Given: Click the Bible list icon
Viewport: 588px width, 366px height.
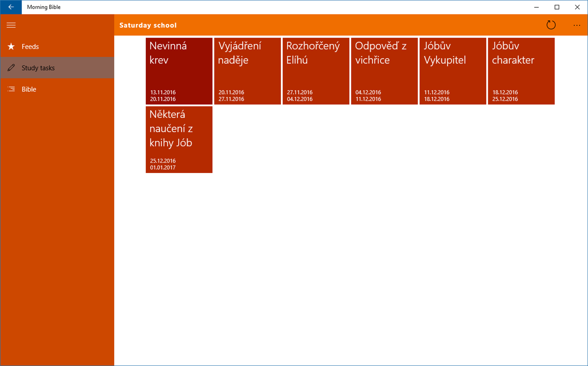Looking at the screenshot, I should click(11, 89).
